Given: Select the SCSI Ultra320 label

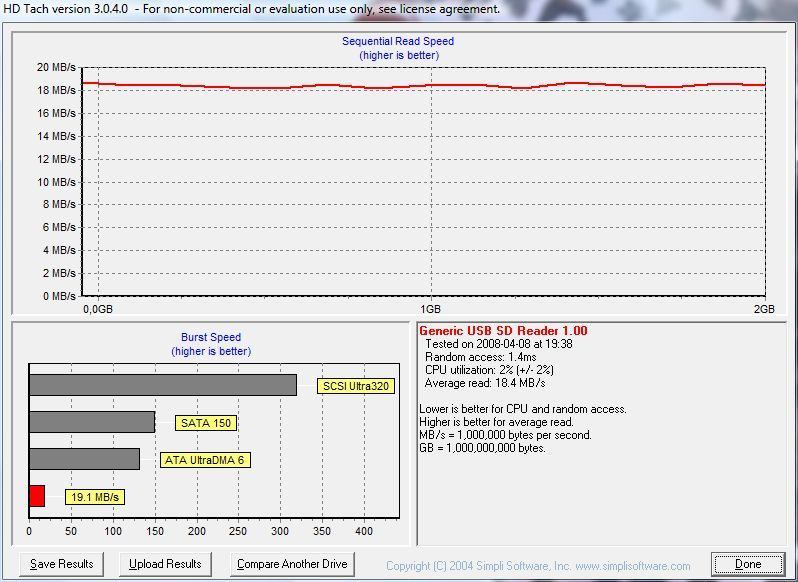Looking at the screenshot, I should [x=356, y=386].
